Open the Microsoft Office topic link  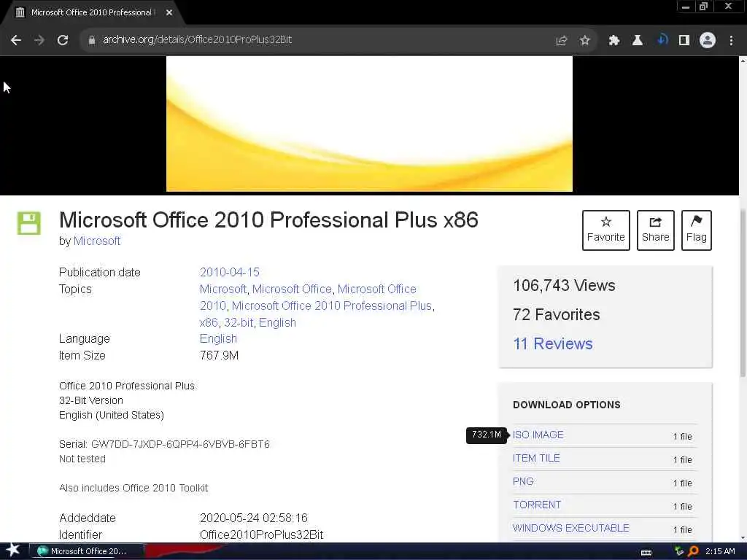(x=292, y=289)
